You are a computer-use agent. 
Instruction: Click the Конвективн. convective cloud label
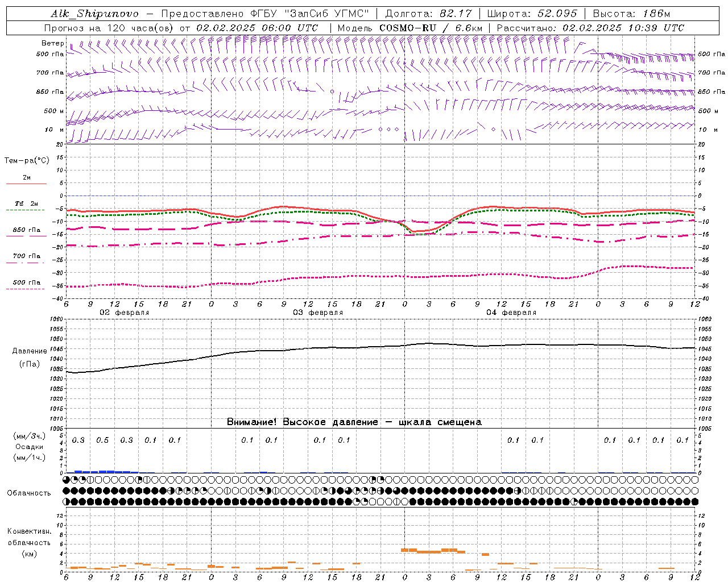click(x=29, y=531)
